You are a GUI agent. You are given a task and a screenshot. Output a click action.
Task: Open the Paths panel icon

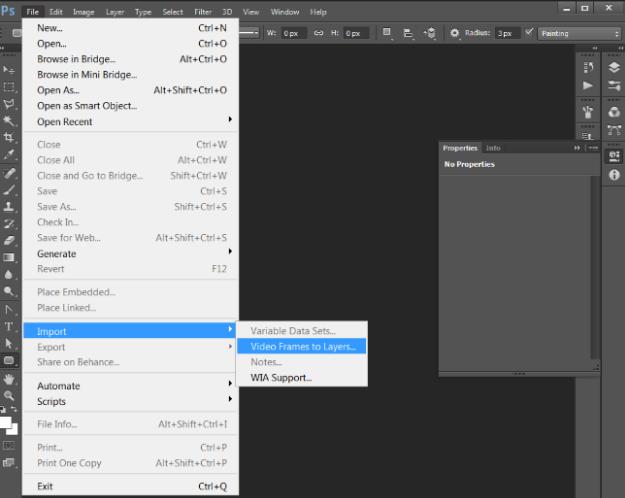[x=614, y=130]
